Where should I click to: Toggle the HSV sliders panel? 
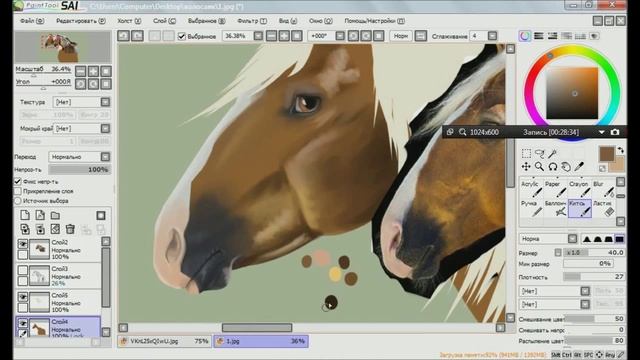(553, 36)
